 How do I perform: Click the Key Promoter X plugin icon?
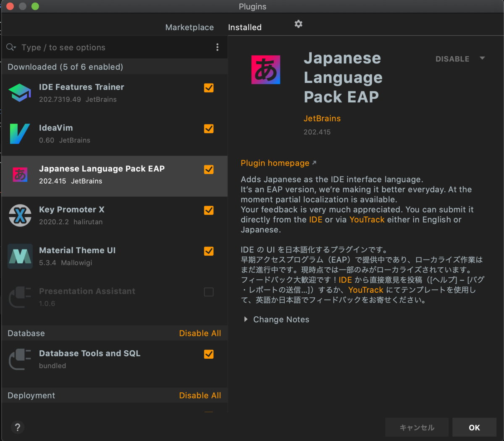[x=20, y=215]
